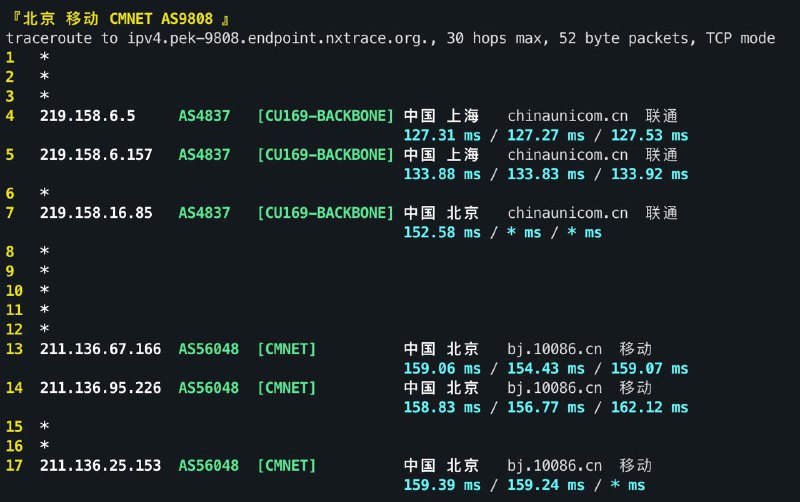Click the 152.58 ms latency on hop 7
The width and height of the screenshot is (800, 502).
(x=442, y=233)
